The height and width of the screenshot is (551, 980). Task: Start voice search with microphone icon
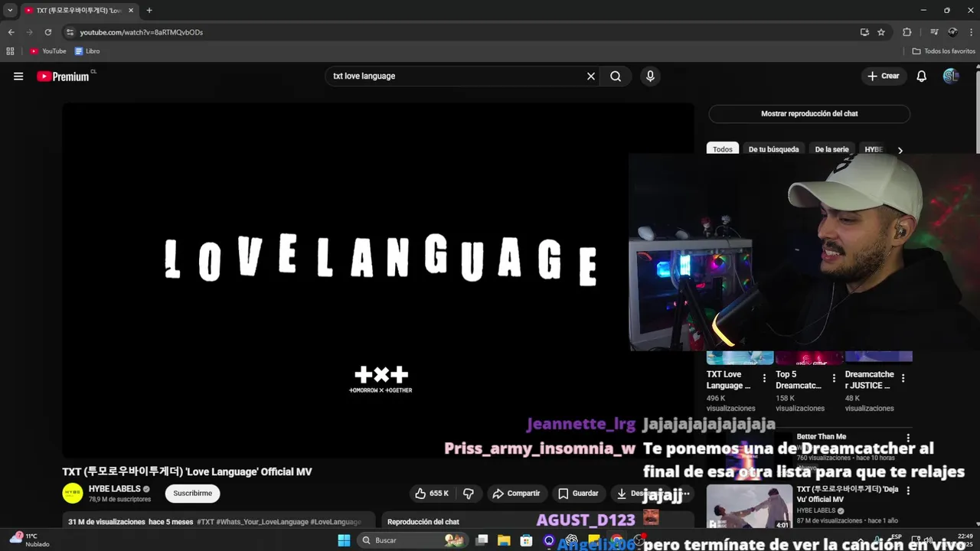click(650, 76)
